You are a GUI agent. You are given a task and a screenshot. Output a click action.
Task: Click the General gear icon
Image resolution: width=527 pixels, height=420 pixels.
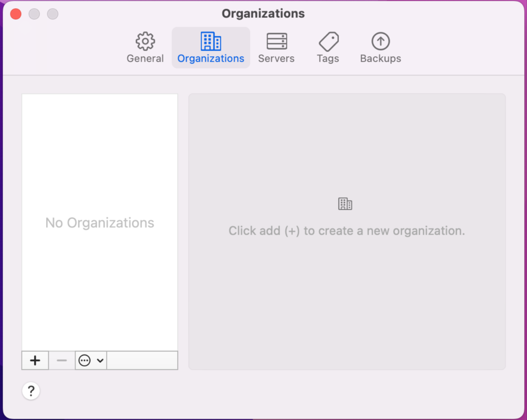pyautogui.click(x=145, y=41)
